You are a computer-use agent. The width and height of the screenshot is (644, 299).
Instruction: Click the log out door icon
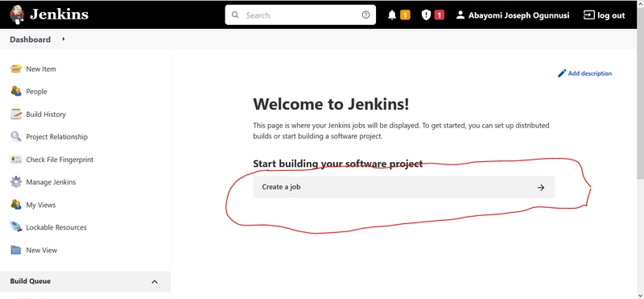589,15
